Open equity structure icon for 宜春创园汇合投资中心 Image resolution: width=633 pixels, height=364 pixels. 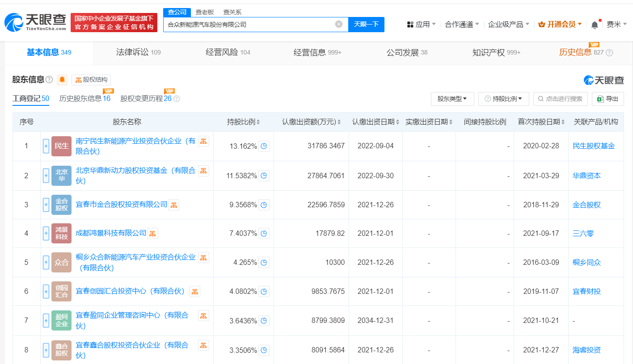pos(195,291)
